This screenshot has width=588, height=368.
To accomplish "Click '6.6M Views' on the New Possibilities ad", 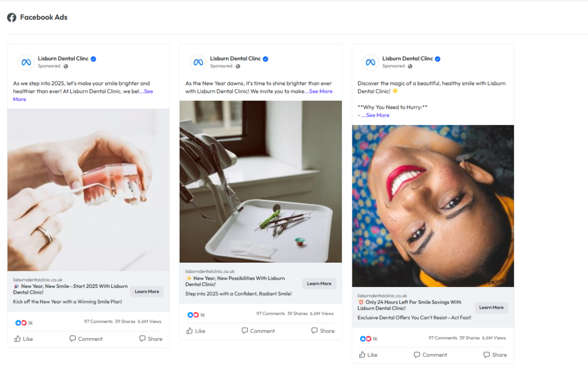I will pyautogui.click(x=322, y=314).
